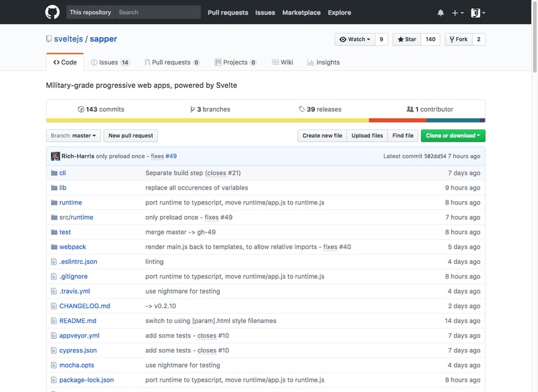
Task: Click the lib folder icon
Action: [54, 188]
